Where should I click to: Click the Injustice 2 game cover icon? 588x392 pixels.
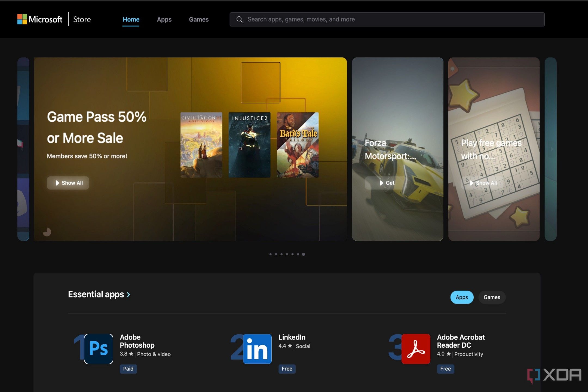[249, 144]
